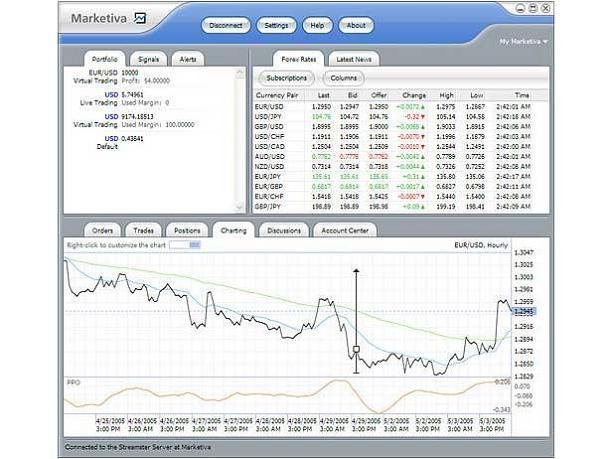Click the chart customize hint input box
The width and height of the screenshot is (612, 459).
tap(185, 245)
